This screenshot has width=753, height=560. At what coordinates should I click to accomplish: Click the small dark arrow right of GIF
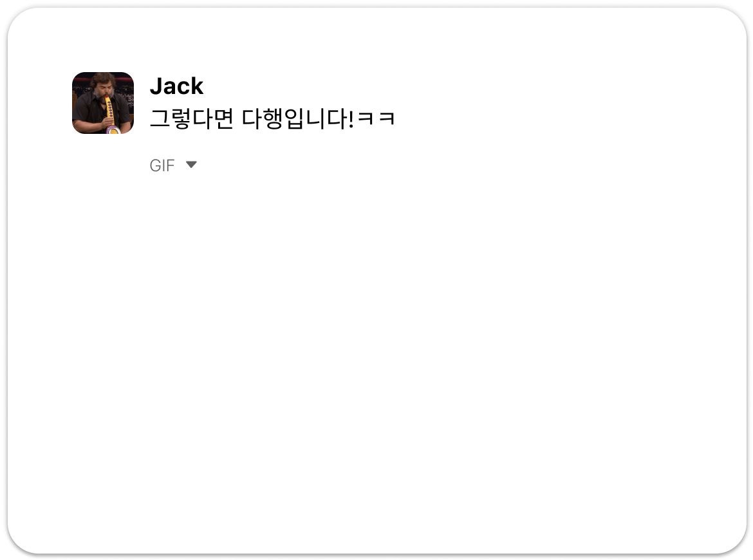click(191, 165)
